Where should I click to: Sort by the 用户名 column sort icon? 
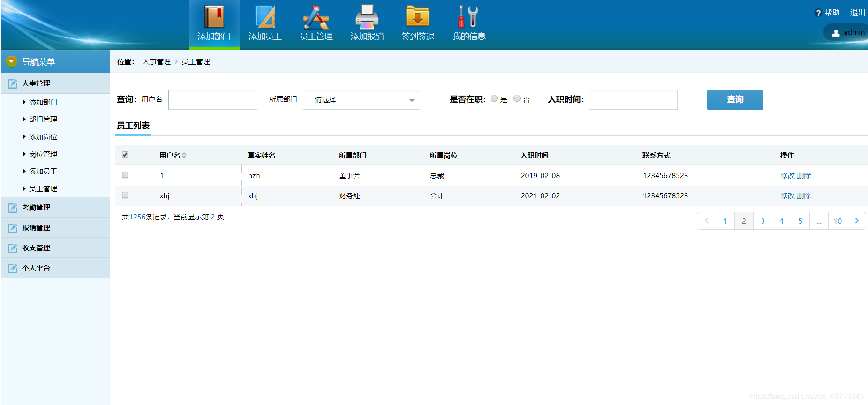click(x=184, y=155)
